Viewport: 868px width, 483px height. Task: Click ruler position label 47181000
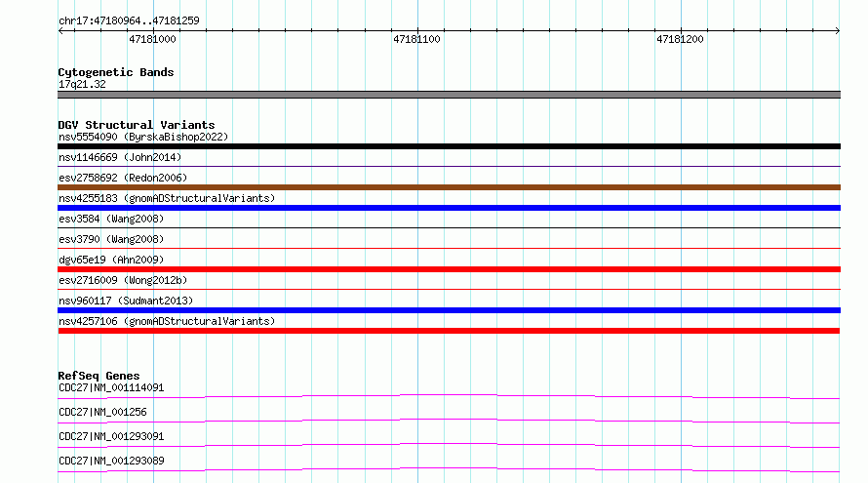[x=152, y=39]
